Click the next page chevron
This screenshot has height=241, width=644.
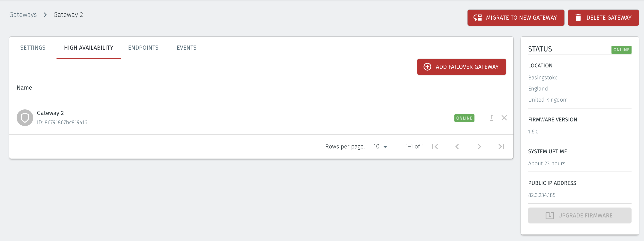(479, 146)
